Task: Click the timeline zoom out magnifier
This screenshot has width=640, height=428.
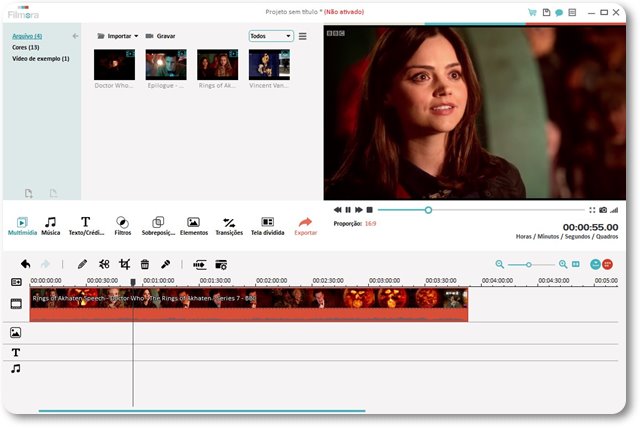Action: click(500, 264)
